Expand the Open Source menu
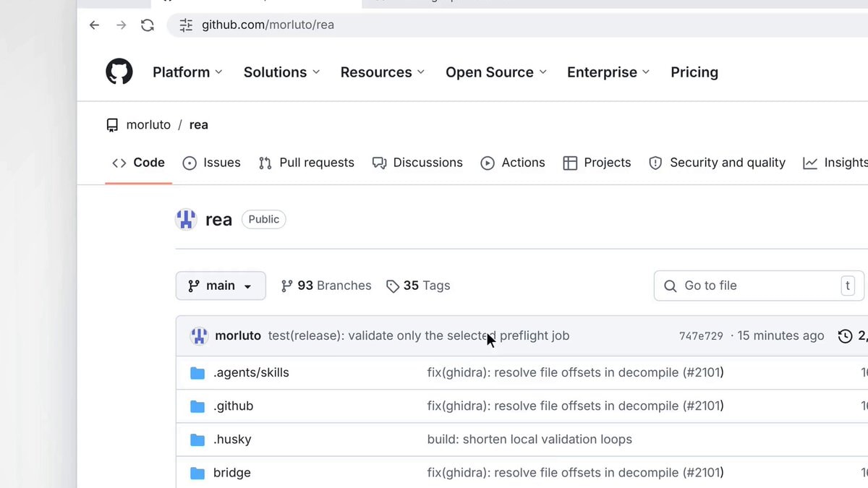The image size is (868, 488). tap(496, 72)
